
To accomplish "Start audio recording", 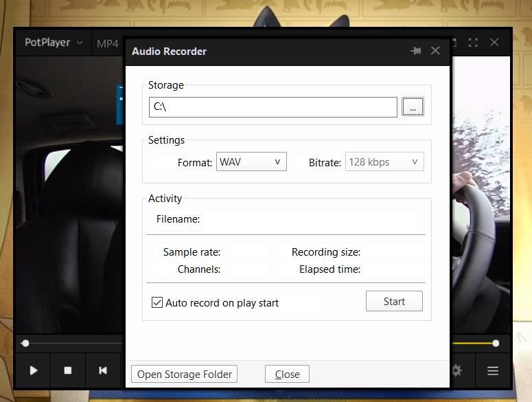I will [x=394, y=301].
